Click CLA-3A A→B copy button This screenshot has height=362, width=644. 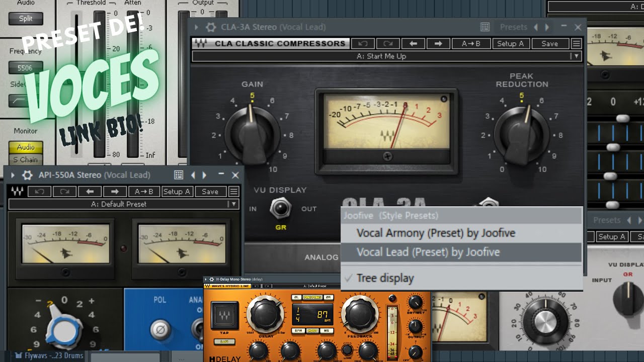470,44
